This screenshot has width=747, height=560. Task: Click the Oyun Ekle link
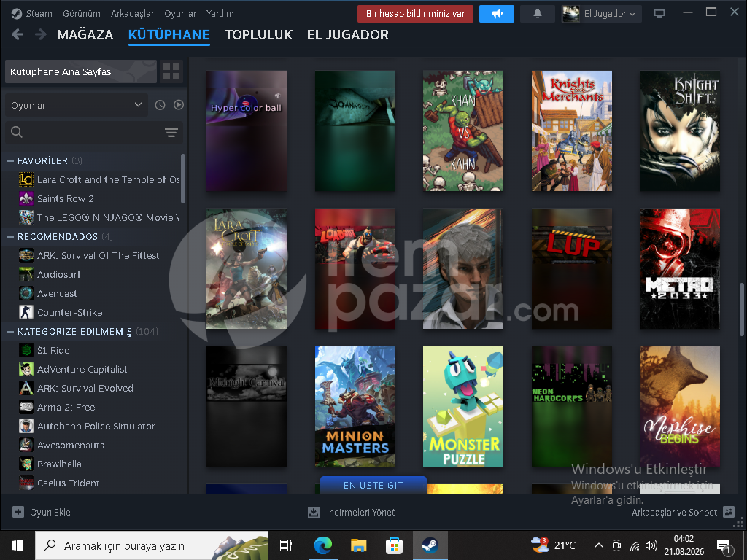pos(50,512)
